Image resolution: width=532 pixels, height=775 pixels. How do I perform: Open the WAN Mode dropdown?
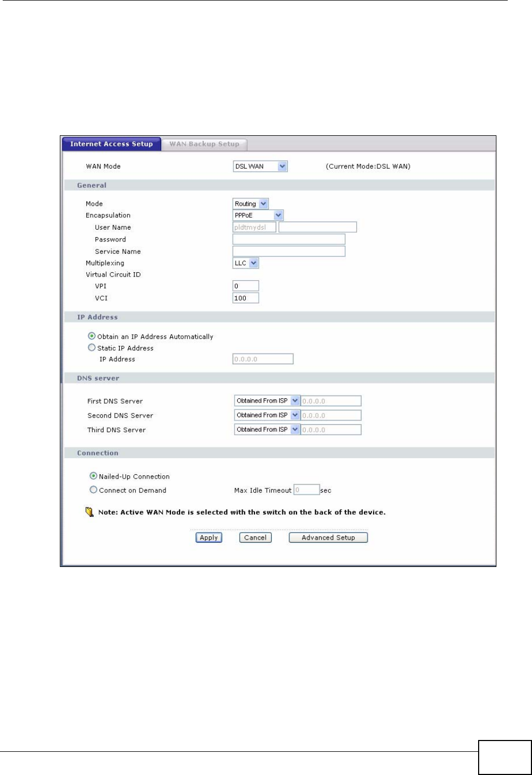pos(260,167)
